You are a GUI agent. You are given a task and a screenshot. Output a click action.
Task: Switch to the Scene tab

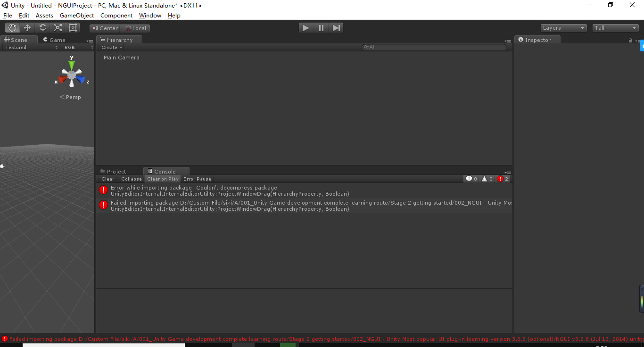18,40
